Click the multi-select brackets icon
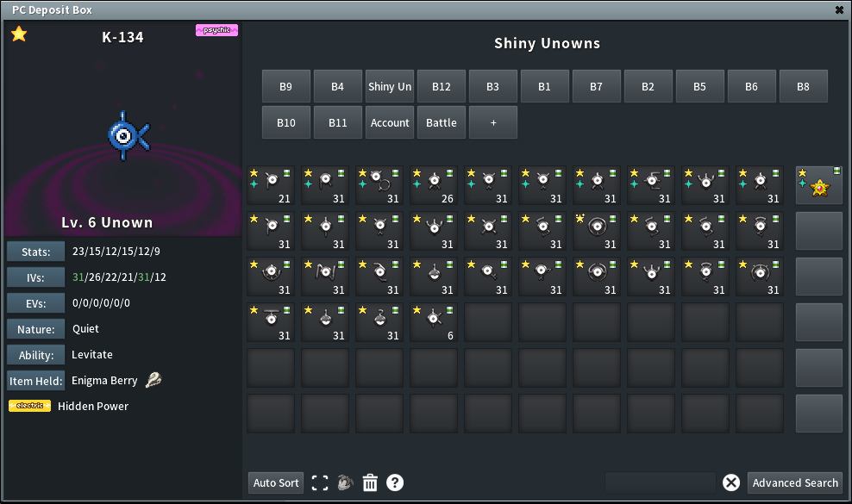852x504 pixels. pyautogui.click(x=320, y=482)
